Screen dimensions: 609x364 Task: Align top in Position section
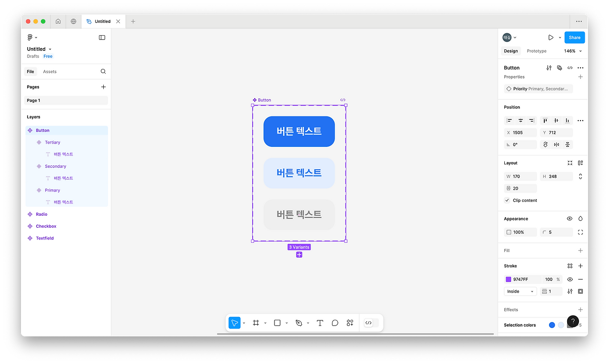tap(545, 121)
